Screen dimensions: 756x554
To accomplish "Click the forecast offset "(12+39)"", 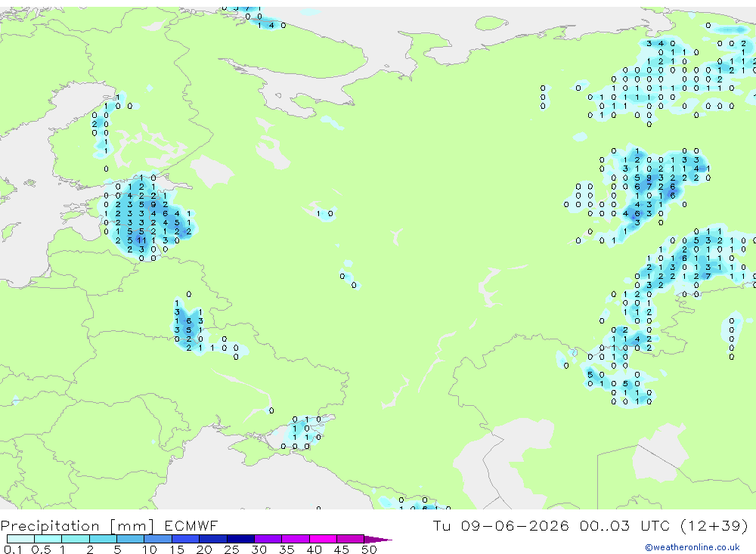I will click(714, 526).
